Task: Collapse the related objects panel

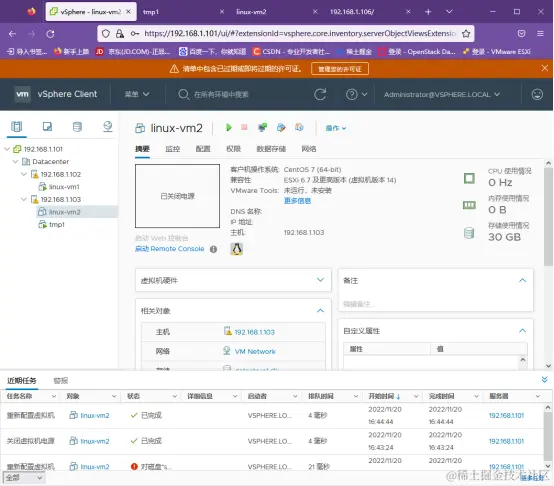Action: [320, 311]
